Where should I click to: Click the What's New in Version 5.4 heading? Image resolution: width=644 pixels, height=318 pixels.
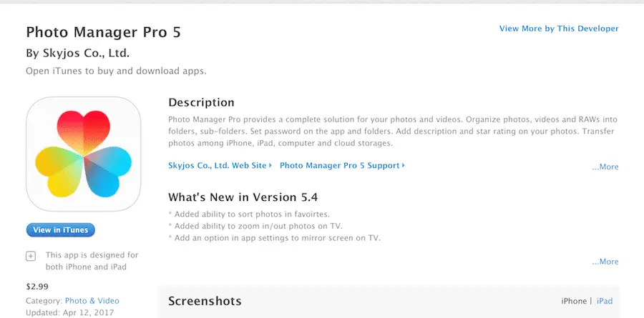243,197
